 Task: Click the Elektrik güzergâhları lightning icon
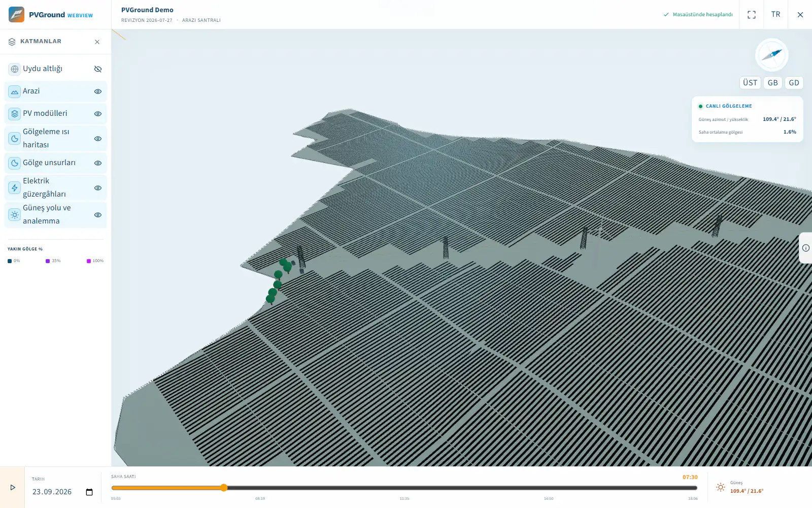(15, 188)
